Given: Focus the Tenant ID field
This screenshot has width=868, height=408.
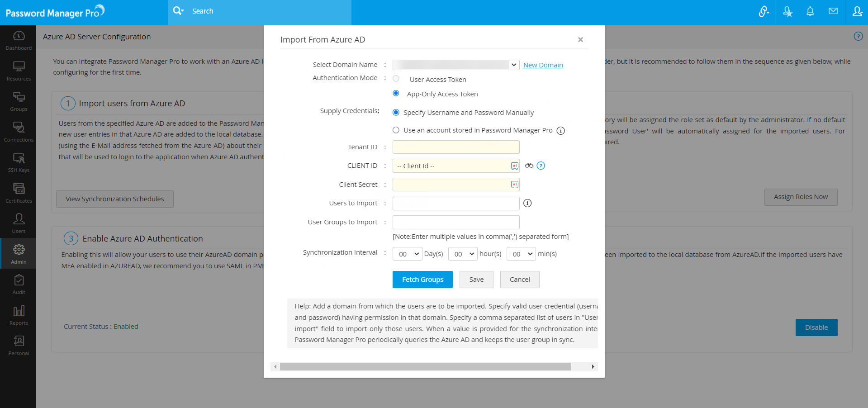Looking at the screenshot, I should click(x=456, y=147).
